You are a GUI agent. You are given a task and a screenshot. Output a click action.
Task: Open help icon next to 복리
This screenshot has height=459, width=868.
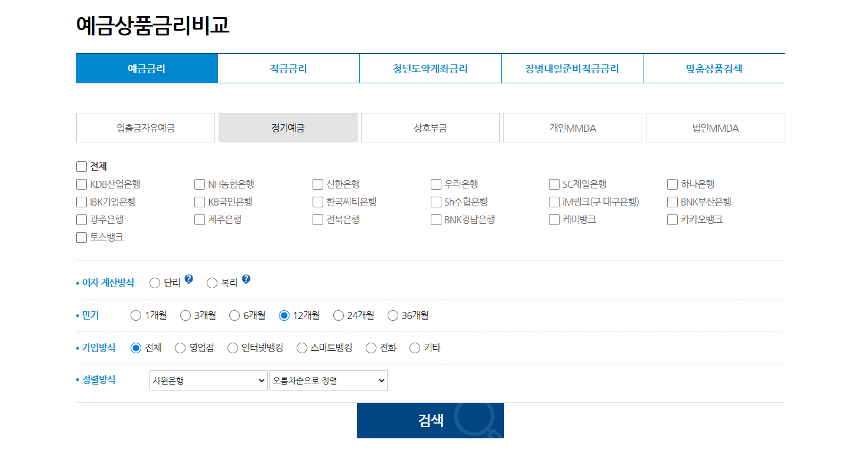point(246,279)
